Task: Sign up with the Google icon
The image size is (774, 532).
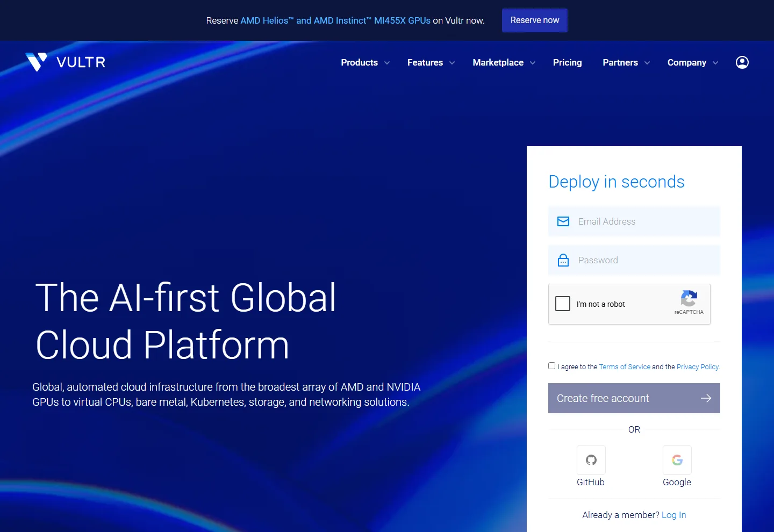Action: click(x=677, y=460)
